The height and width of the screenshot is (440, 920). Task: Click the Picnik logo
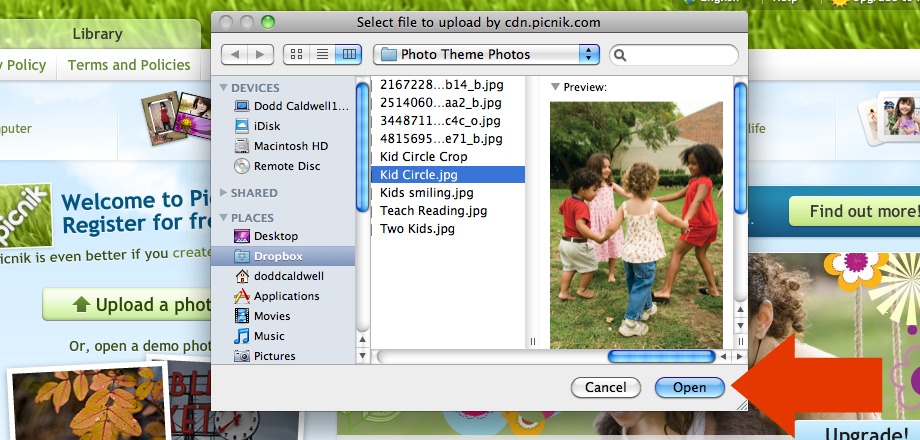[x=25, y=216]
